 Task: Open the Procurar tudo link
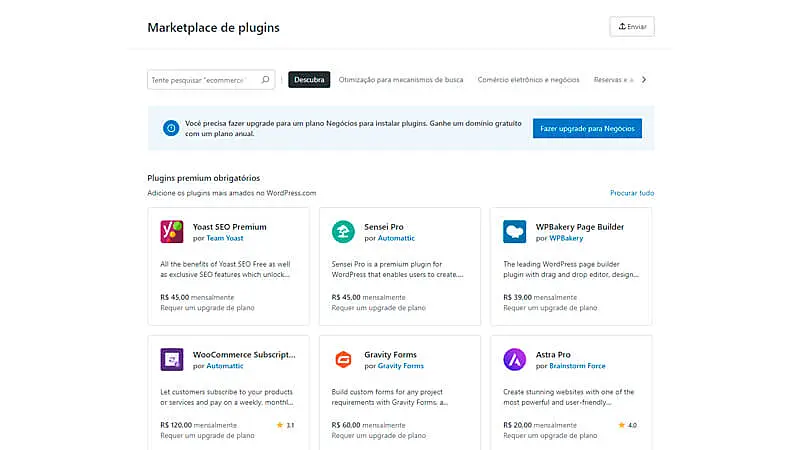[x=632, y=193]
